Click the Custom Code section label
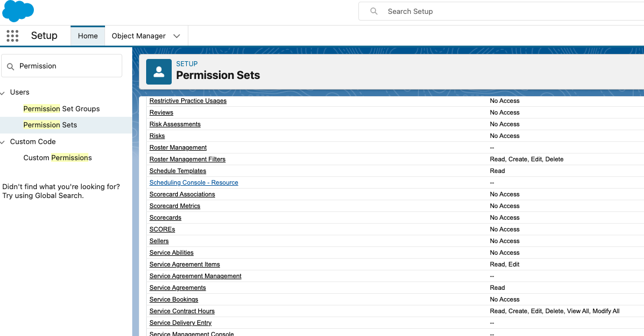This screenshot has width=644, height=336. [x=33, y=141]
